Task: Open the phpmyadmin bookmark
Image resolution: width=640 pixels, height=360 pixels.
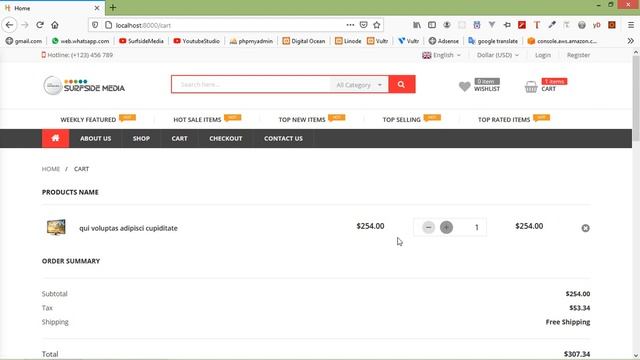Action: coord(251,41)
